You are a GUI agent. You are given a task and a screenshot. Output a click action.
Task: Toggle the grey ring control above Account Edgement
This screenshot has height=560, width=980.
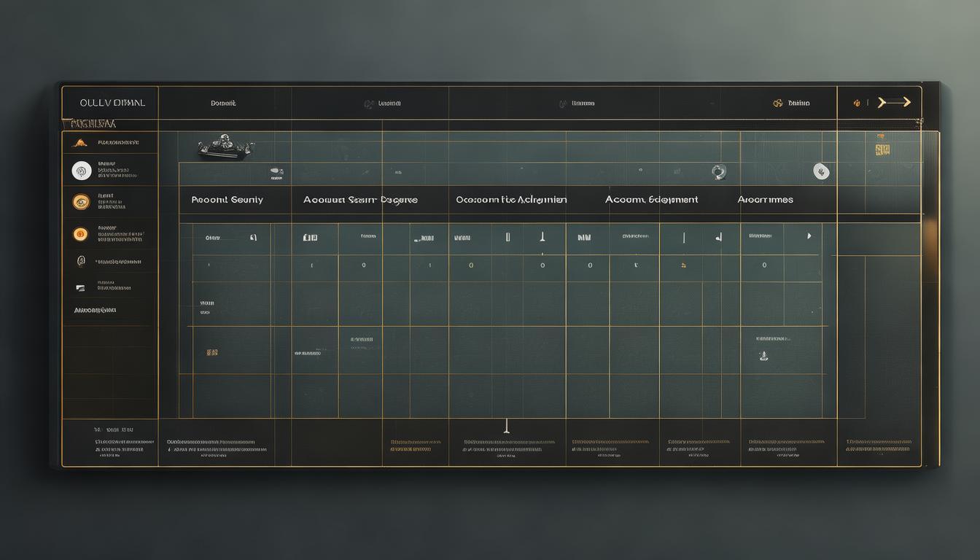click(718, 172)
